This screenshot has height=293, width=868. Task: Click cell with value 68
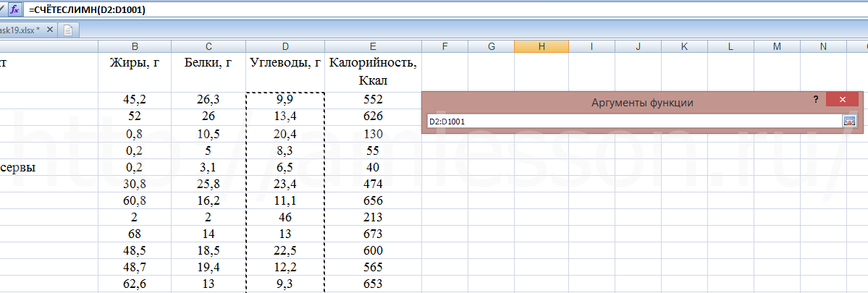coord(135,234)
